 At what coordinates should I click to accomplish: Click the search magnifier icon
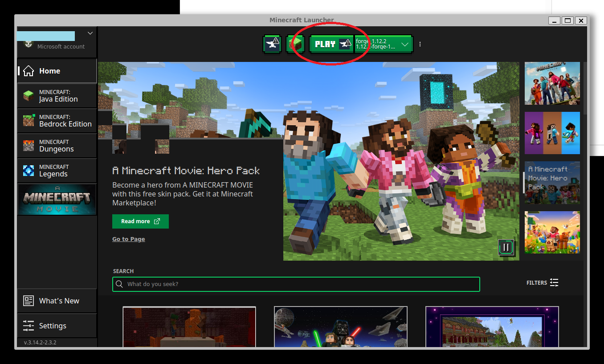(119, 284)
